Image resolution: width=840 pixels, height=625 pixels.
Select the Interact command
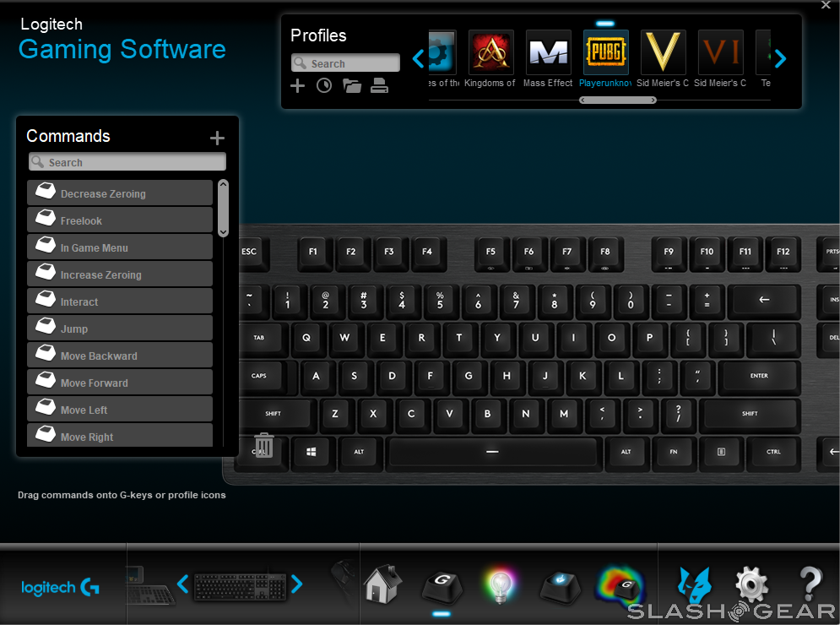pyautogui.click(x=120, y=302)
